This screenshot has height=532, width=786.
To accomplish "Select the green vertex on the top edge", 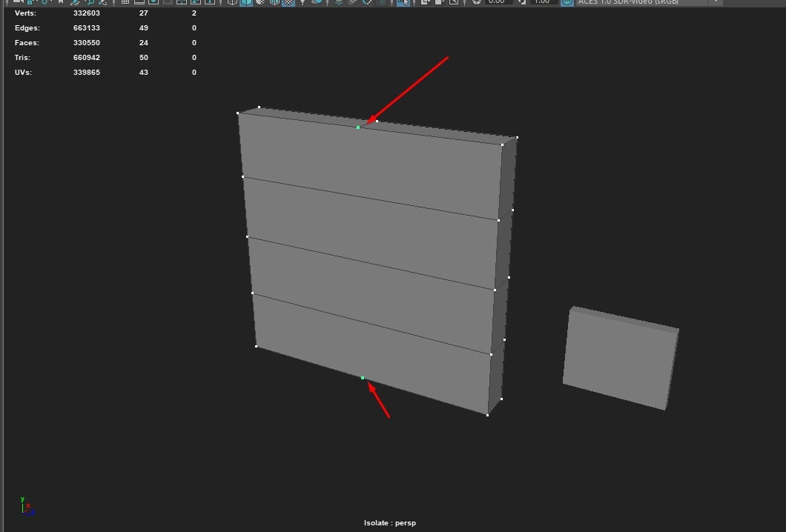I will click(358, 127).
